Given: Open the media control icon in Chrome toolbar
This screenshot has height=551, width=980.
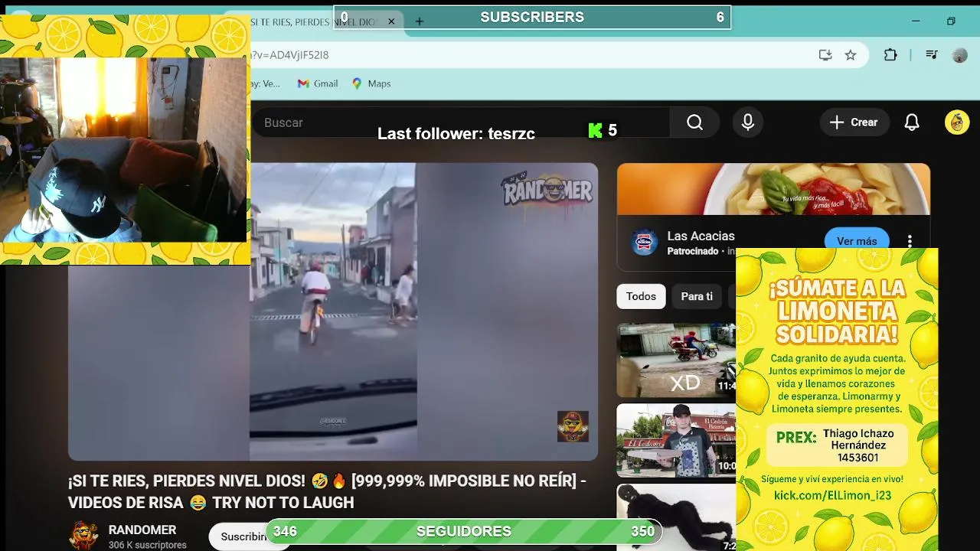Looking at the screenshot, I should click(932, 55).
